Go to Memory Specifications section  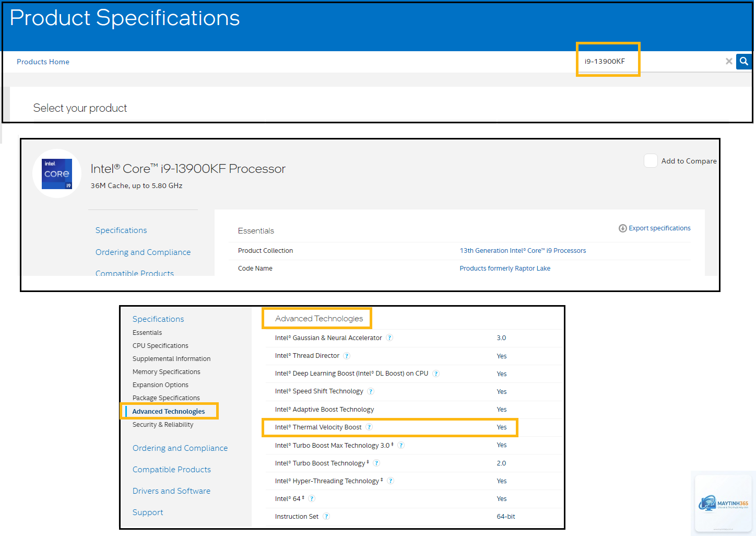[x=166, y=372]
